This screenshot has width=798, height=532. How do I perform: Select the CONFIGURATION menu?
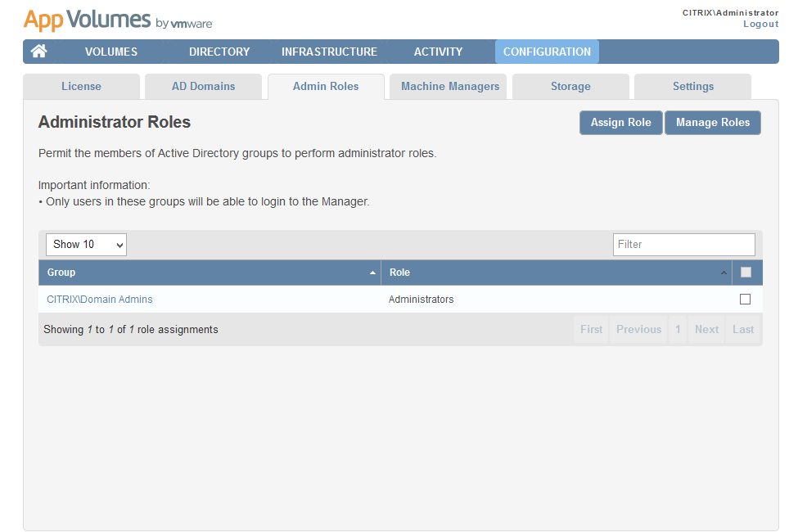[x=547, y=52]
